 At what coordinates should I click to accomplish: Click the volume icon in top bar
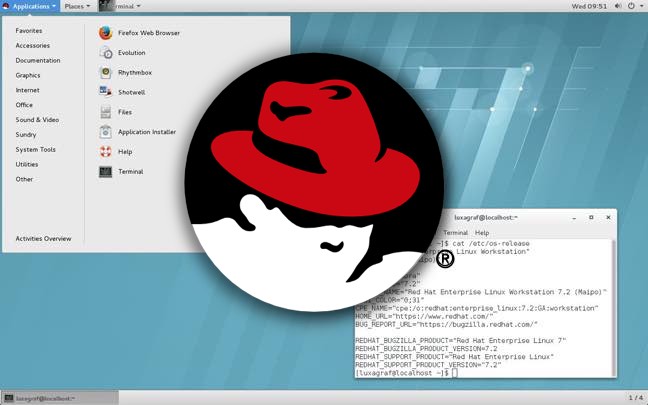(x=616, y=6)
